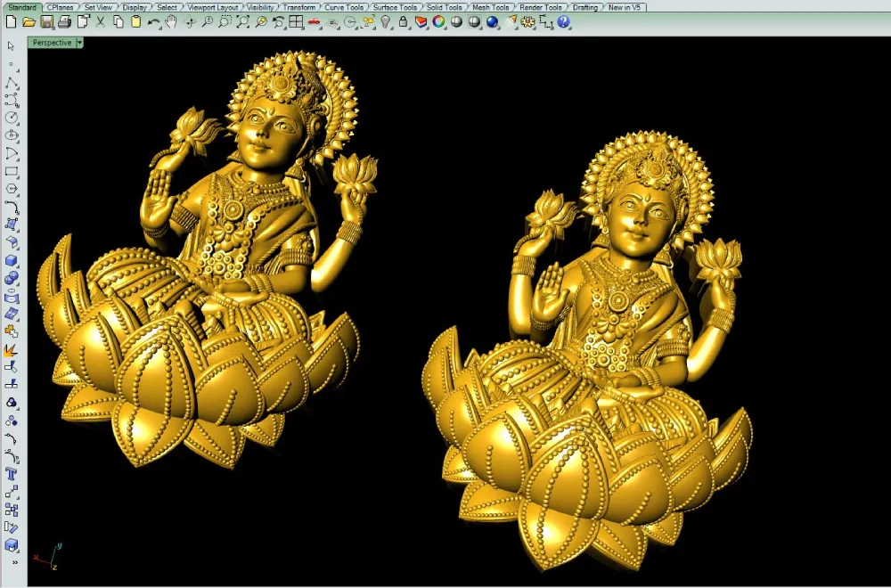Select the Fillet Curves tool
This screenshot has width=891, height=588.
(12, 207)
